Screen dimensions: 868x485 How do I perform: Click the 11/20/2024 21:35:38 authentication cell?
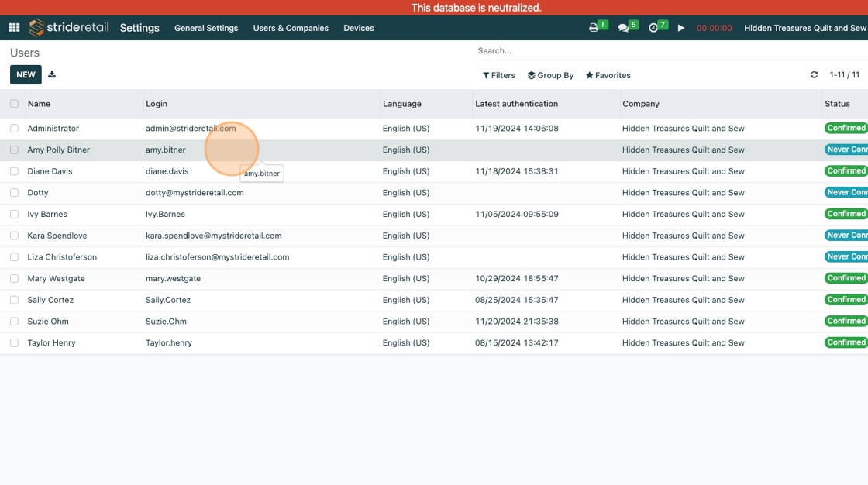516,321
